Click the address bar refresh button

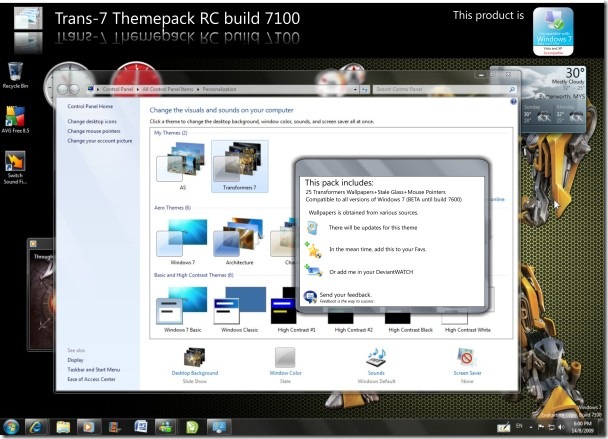364,90
